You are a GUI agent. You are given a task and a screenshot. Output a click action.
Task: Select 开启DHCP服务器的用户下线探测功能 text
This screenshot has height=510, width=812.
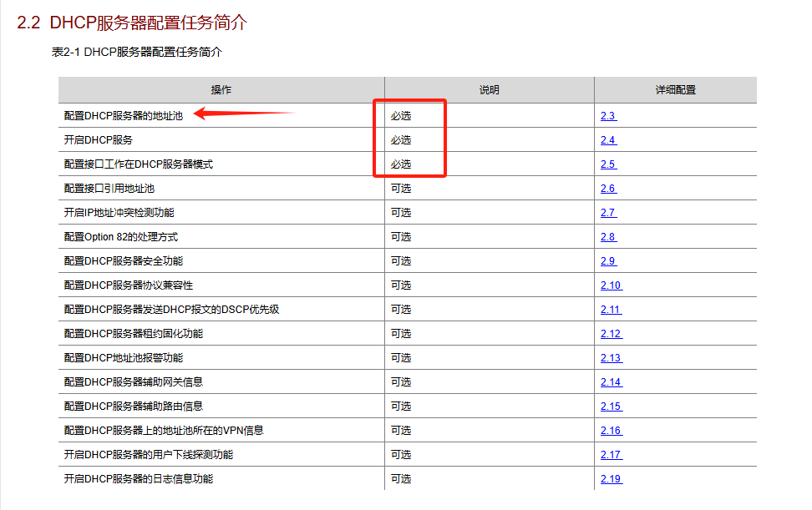(149, 455)
